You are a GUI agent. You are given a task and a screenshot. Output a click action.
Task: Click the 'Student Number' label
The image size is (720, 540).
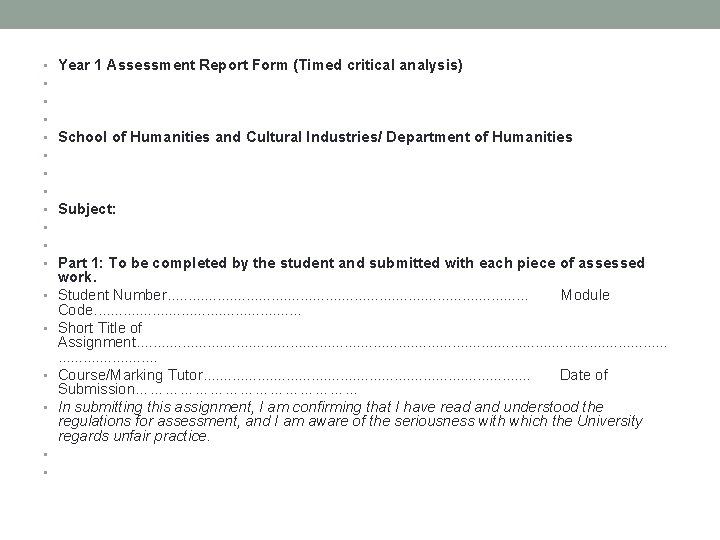112,294
